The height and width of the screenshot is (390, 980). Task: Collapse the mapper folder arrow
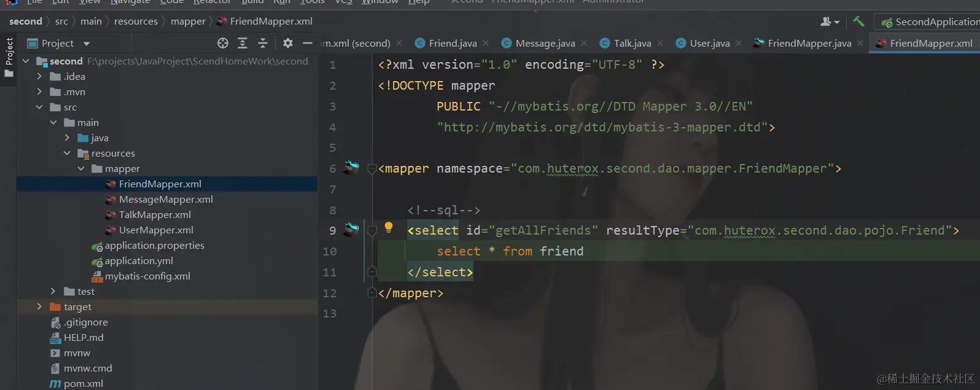click(x=81, y=168)
